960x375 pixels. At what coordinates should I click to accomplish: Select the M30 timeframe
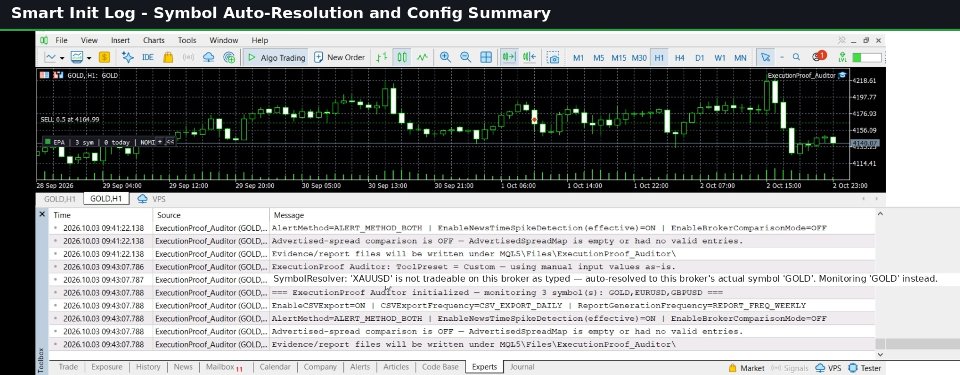point(639,58)
